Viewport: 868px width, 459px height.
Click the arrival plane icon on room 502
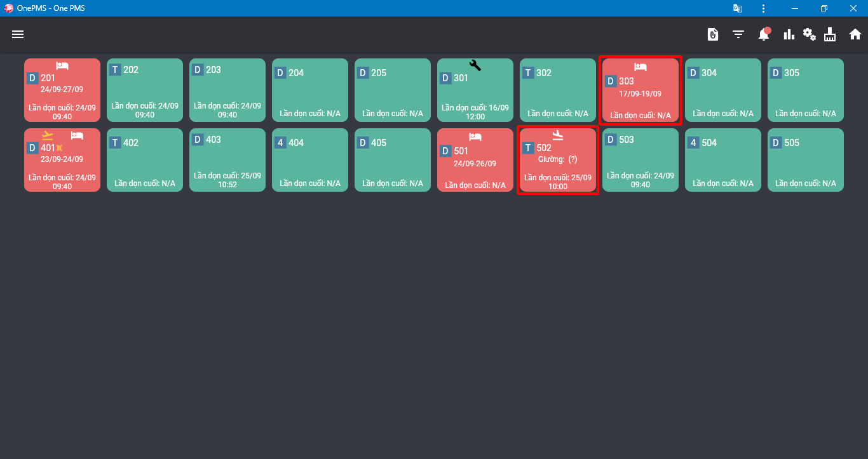[x=558, y=135]
